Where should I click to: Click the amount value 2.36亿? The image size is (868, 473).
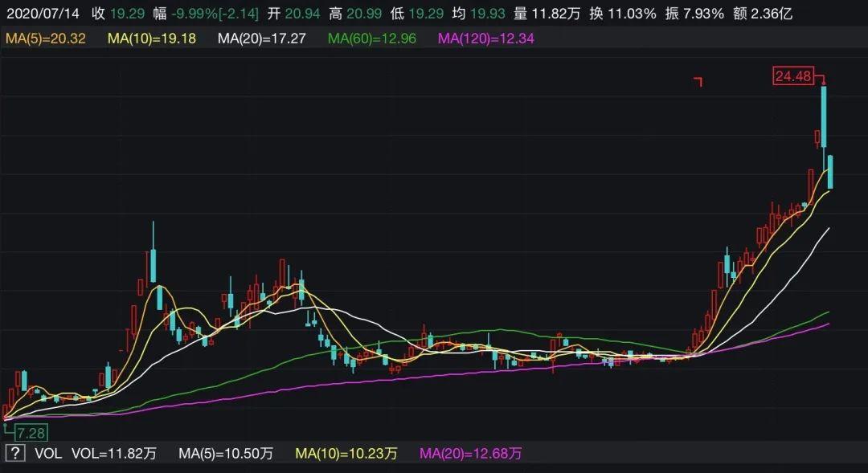point(772,14)
